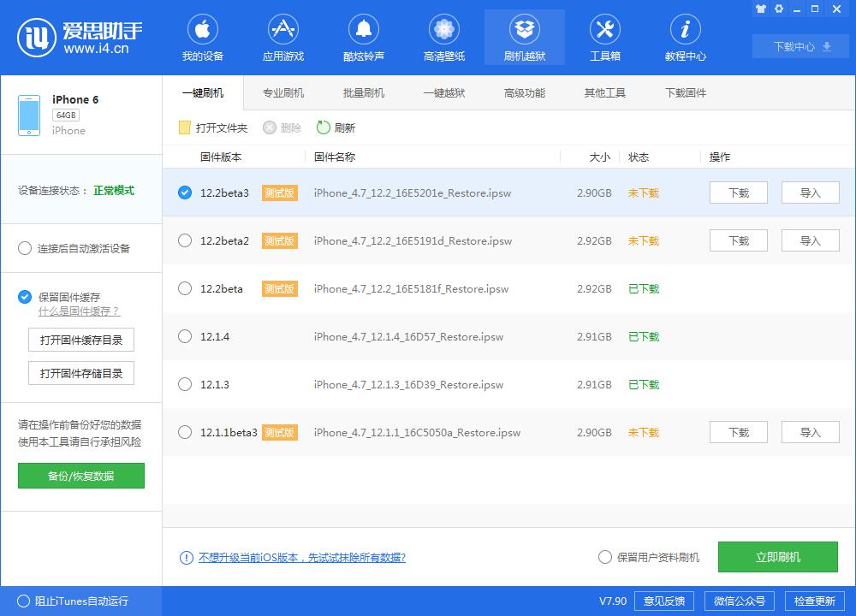Open the 应用游戏 app store section

coord(282,37)
